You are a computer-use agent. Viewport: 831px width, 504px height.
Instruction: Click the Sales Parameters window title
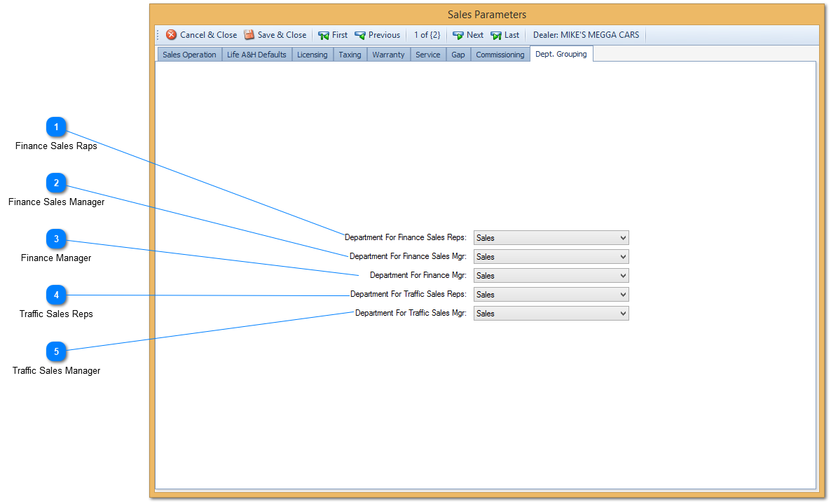point(487,15)
